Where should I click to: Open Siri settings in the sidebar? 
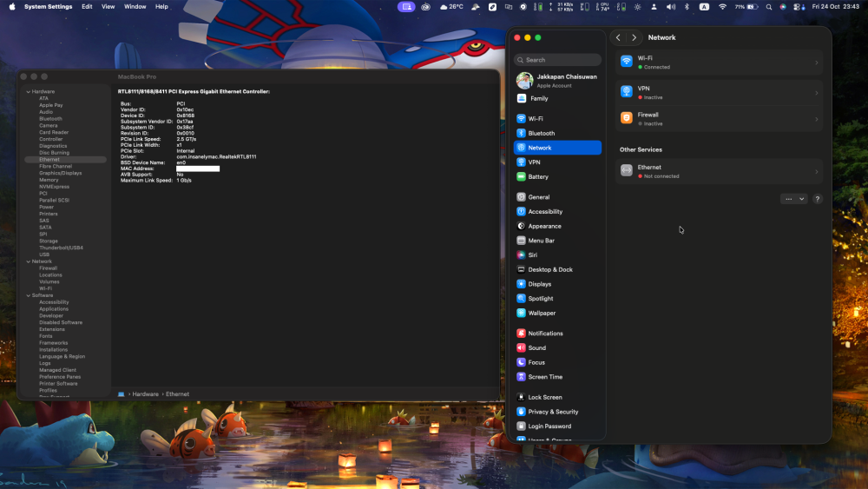tap(557, 254)
